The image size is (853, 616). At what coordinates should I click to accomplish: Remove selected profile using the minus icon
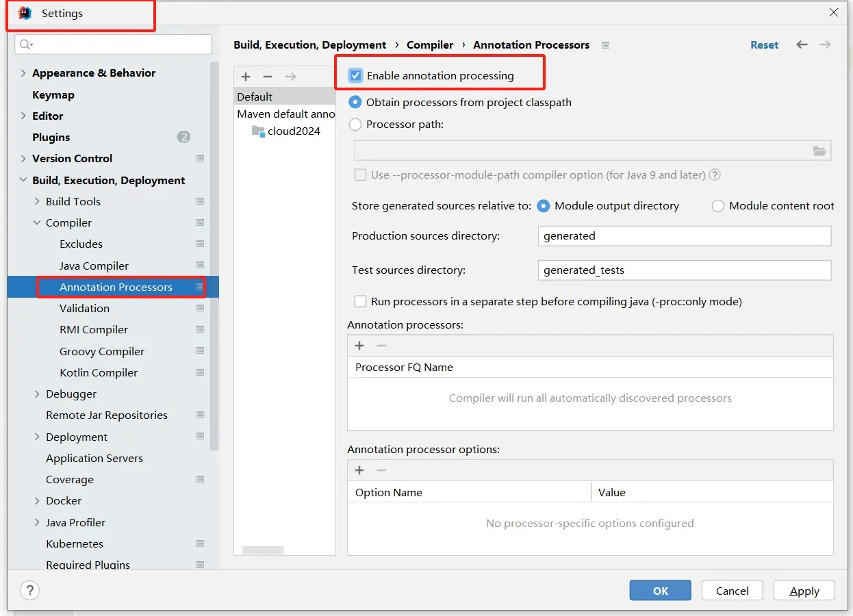(x=268, y=77)
